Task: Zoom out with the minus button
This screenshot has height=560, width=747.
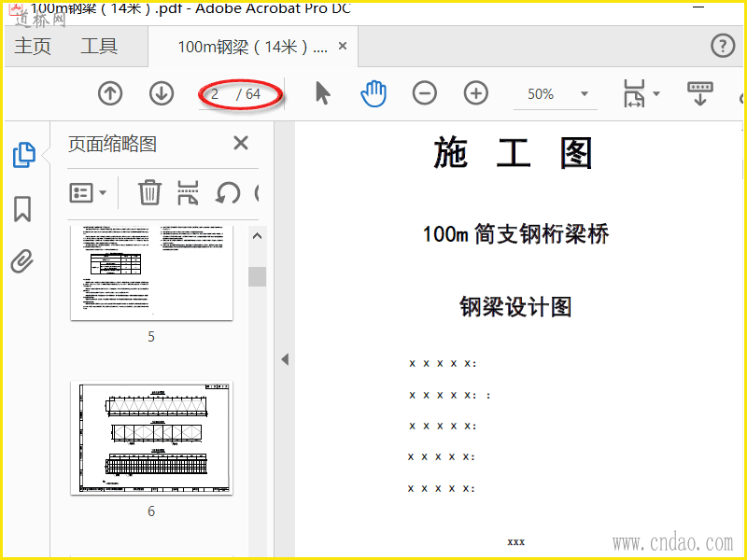Action: [x=425, y=92]
